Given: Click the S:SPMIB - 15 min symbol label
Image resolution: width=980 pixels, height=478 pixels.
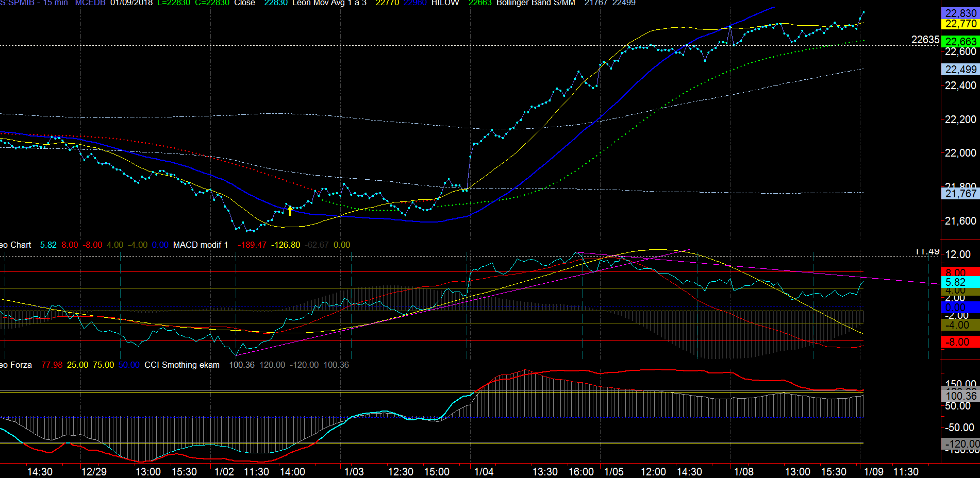Looking at the screenshot, I should pyautogui.click(x=34, y=3).
